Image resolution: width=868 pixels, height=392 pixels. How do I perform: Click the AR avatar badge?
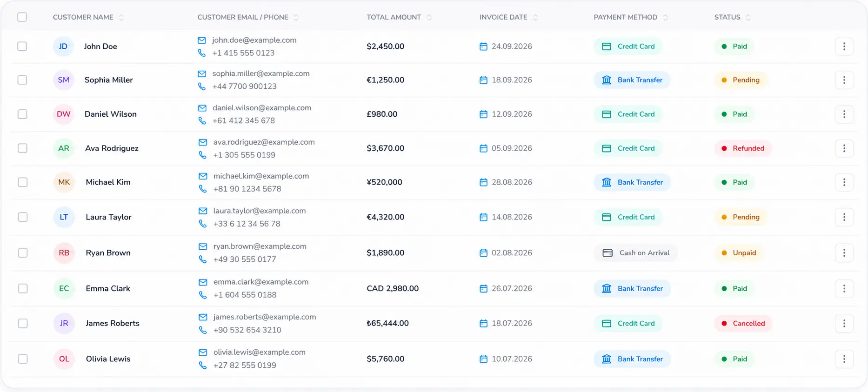point(64,148)
